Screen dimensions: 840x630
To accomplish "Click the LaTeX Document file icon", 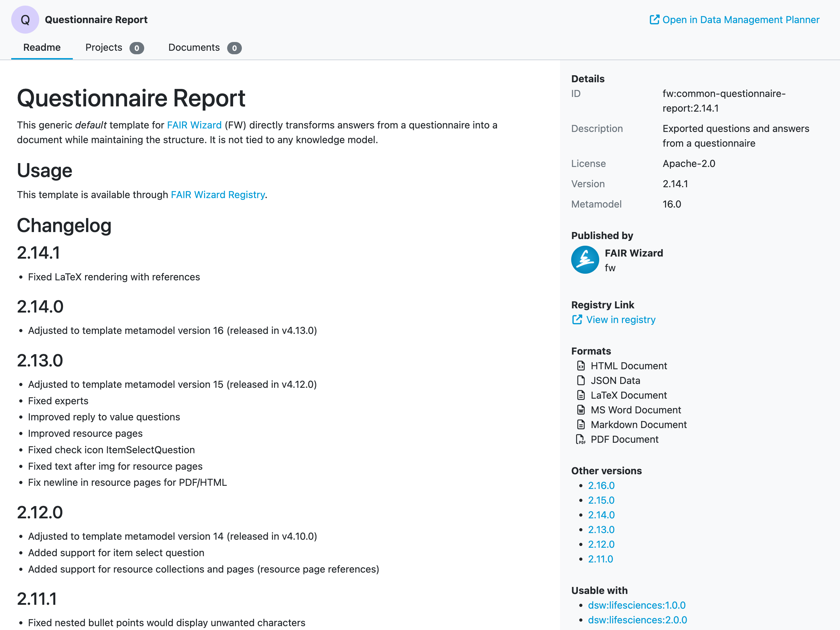I will pyautogui.click(x=581, y=395).
